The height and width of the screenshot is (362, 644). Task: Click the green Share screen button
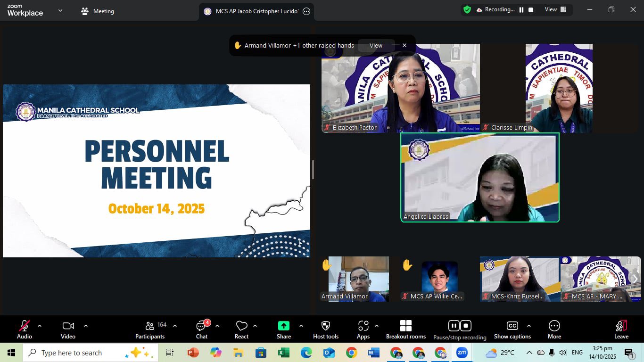(x=284, y=329)
